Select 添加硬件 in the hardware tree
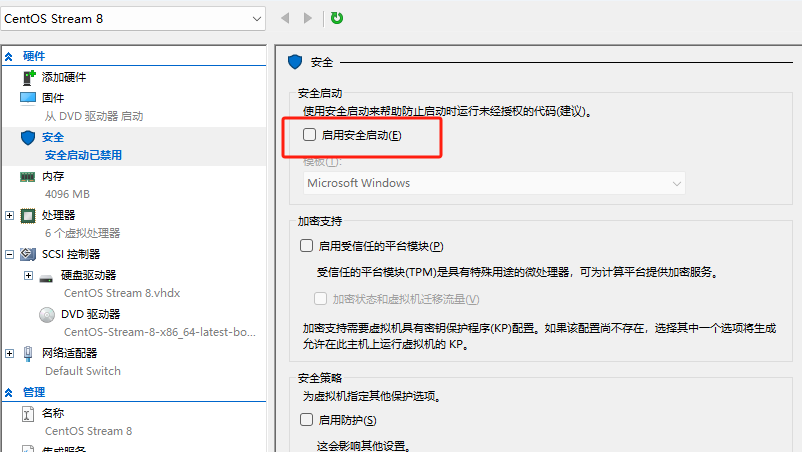 64,77
